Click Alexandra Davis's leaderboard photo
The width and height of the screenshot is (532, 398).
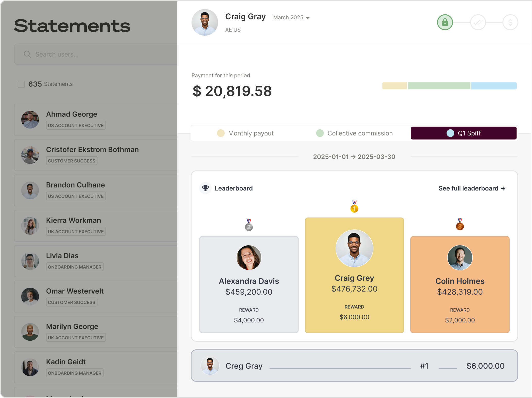(x=249, y=257)
